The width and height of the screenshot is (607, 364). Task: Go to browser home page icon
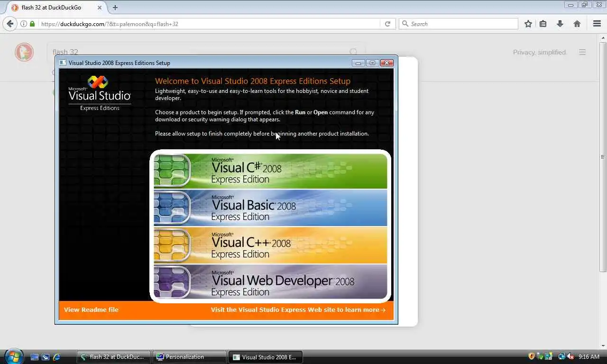[x=577, y=24]
